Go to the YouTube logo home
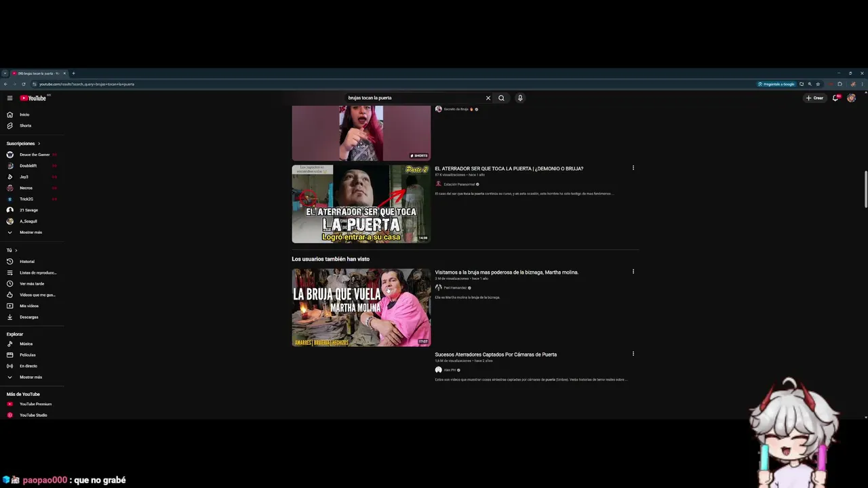 (33, 98)
